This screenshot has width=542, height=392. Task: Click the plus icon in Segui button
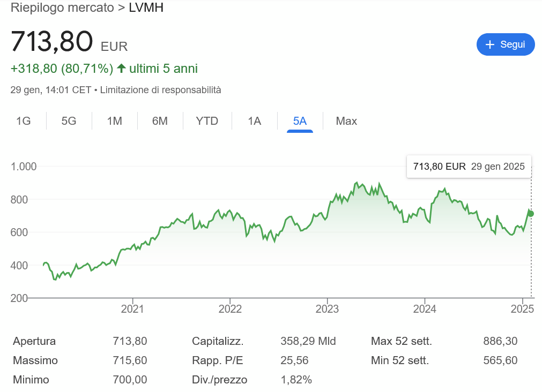pyautogui.click(x=489, y=44)
